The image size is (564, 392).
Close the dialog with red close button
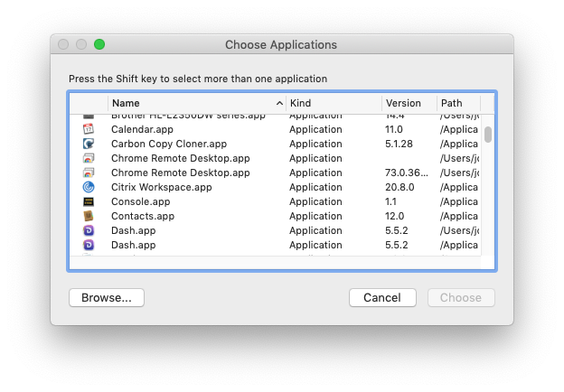(x=63, y=44)
